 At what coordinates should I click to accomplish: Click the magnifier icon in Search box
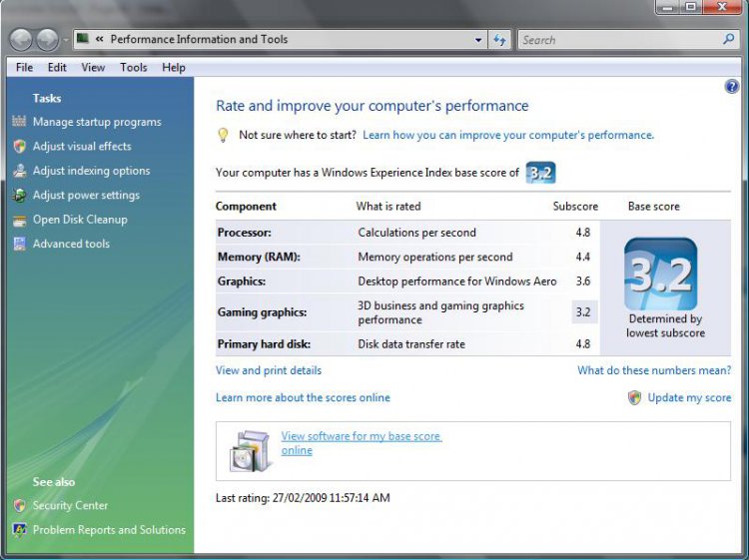point(728,39)
